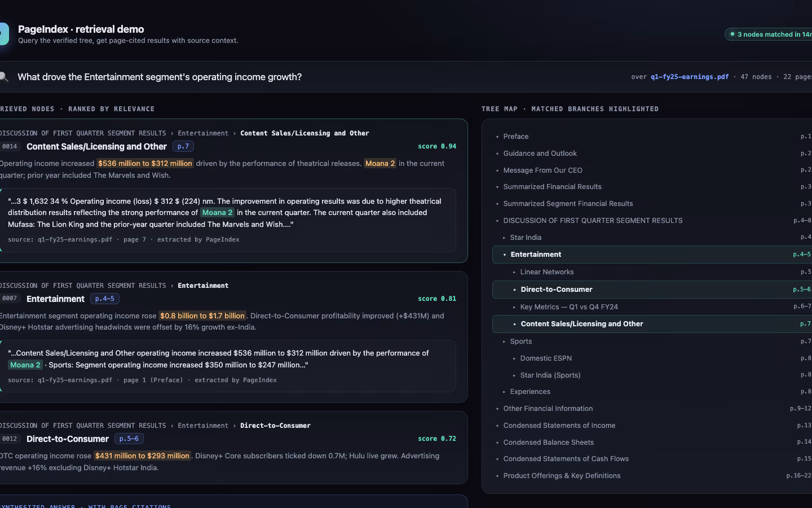Image resolution: width=812 pixels, height=508 pixels.
Task: Expand Star India node arrow
Action: tap(504, 238)
